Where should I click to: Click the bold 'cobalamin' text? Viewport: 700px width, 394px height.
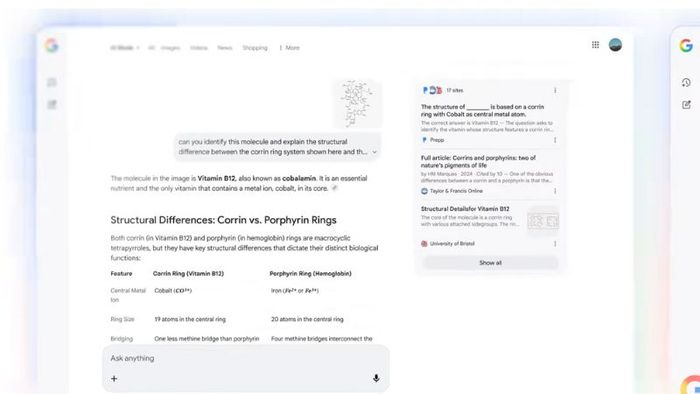tap(299, 178)
